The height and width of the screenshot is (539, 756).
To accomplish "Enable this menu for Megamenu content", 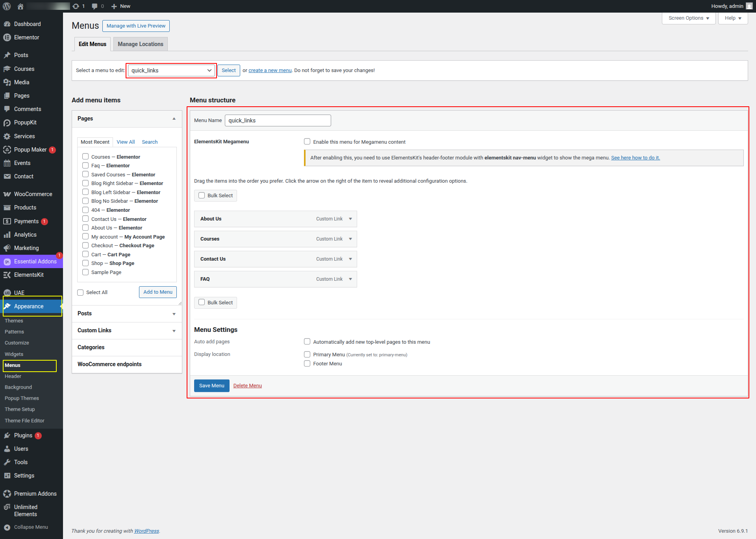I will tap(307, 142).
